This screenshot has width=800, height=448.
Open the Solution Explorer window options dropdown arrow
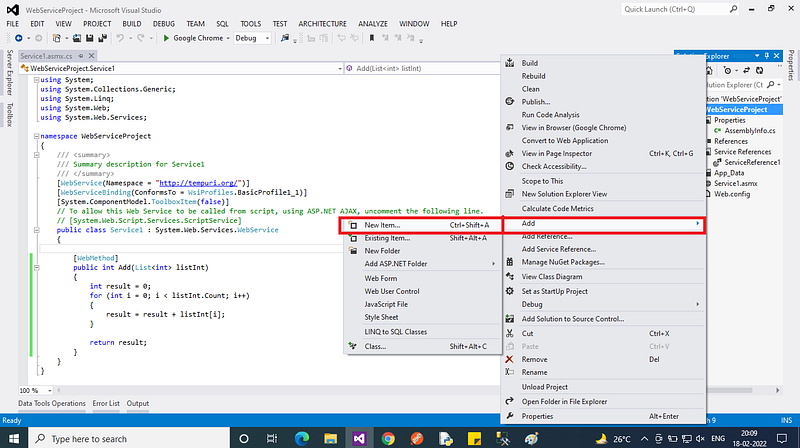757,56
